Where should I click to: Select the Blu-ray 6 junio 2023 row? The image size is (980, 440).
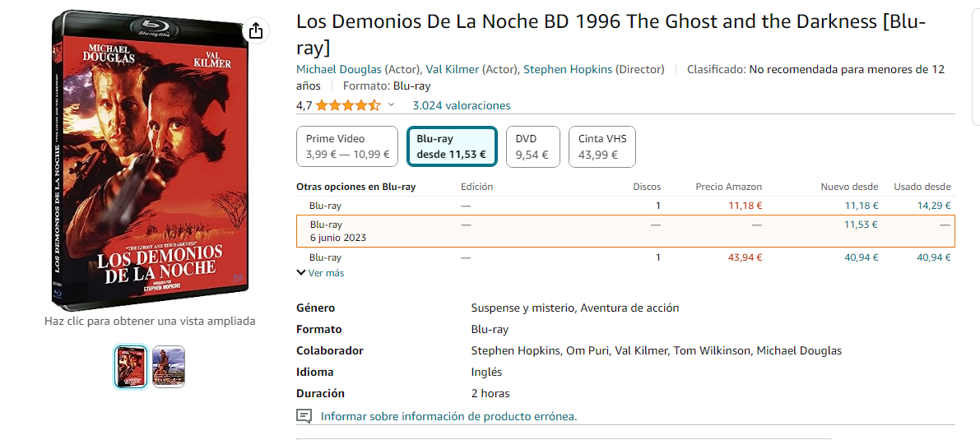[625, 231]
